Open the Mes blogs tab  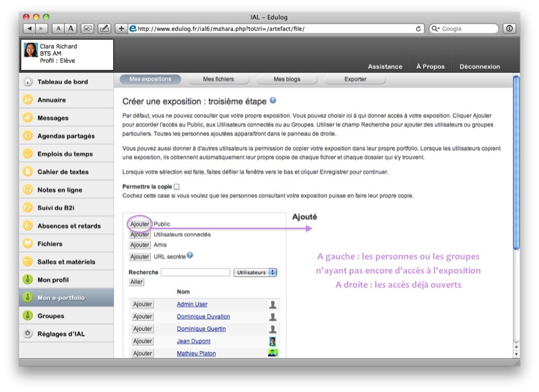click(x=287, y=79)
